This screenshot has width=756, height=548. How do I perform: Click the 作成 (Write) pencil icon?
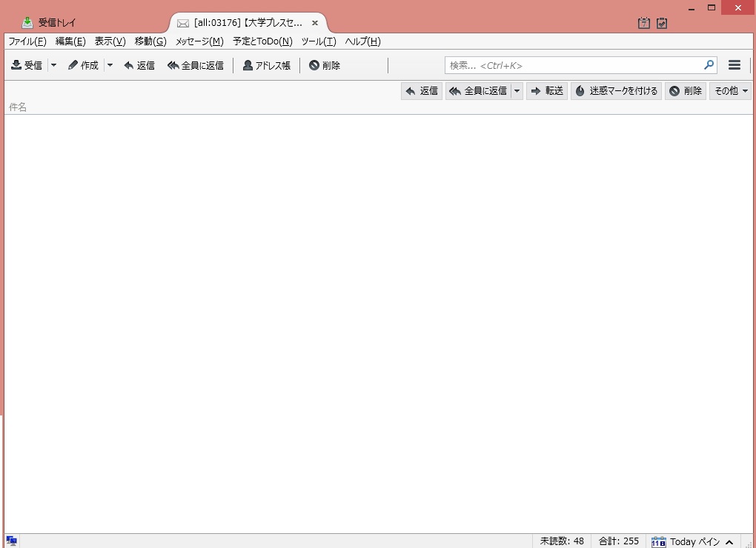coord(73,65)
